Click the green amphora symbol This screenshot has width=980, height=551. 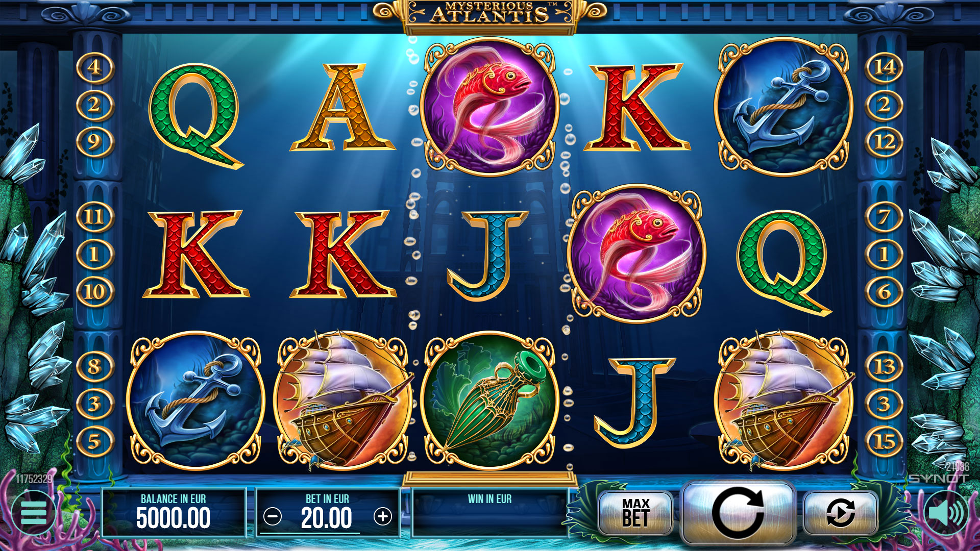[490, 400]
